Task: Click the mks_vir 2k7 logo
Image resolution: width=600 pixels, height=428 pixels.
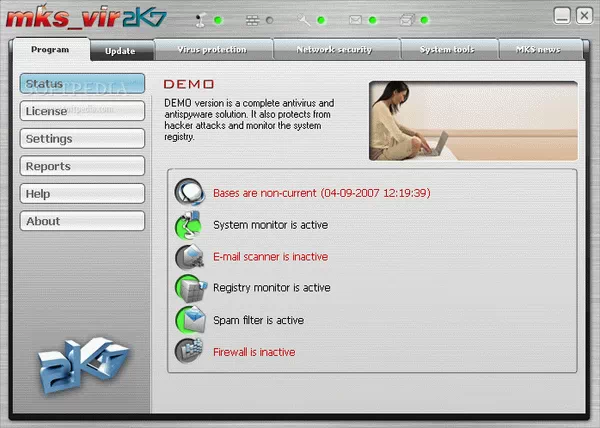Action: point(86,17)
